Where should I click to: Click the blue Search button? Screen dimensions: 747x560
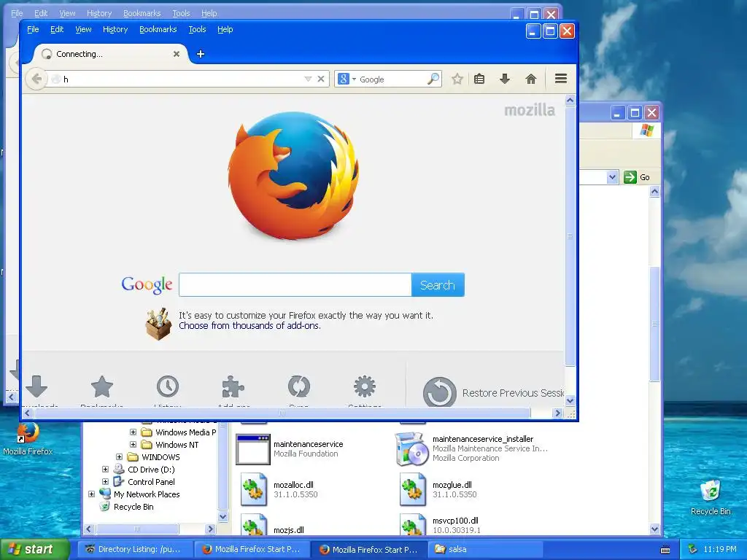(438, 285)
